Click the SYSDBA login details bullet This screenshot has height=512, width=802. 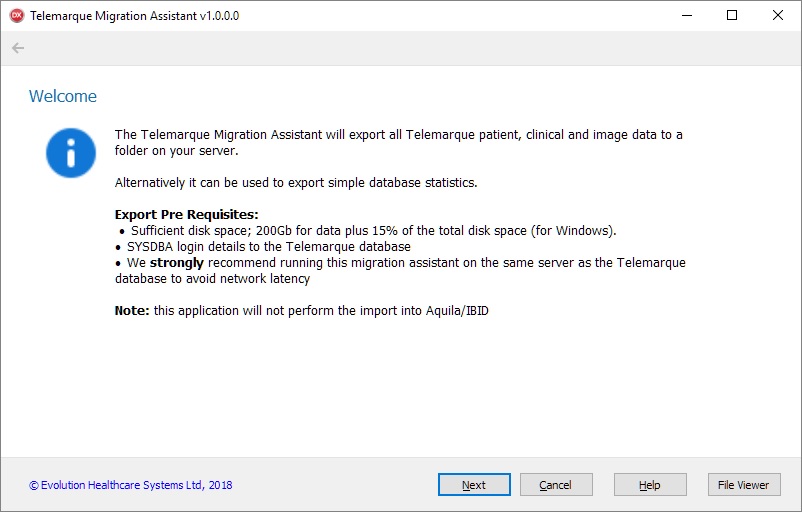coord(268,246)
